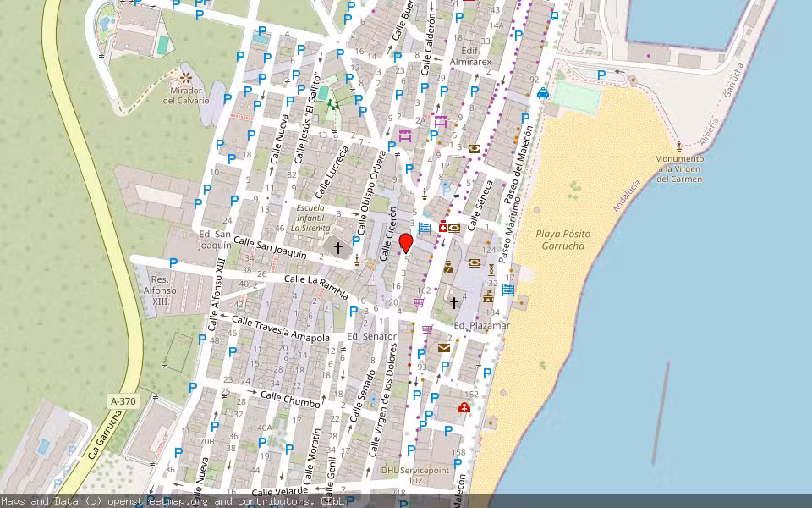This screenshot has height=508, width=812.
Task: Click the clinic first-aid icon near house number 152
Action: click(464, 407)
